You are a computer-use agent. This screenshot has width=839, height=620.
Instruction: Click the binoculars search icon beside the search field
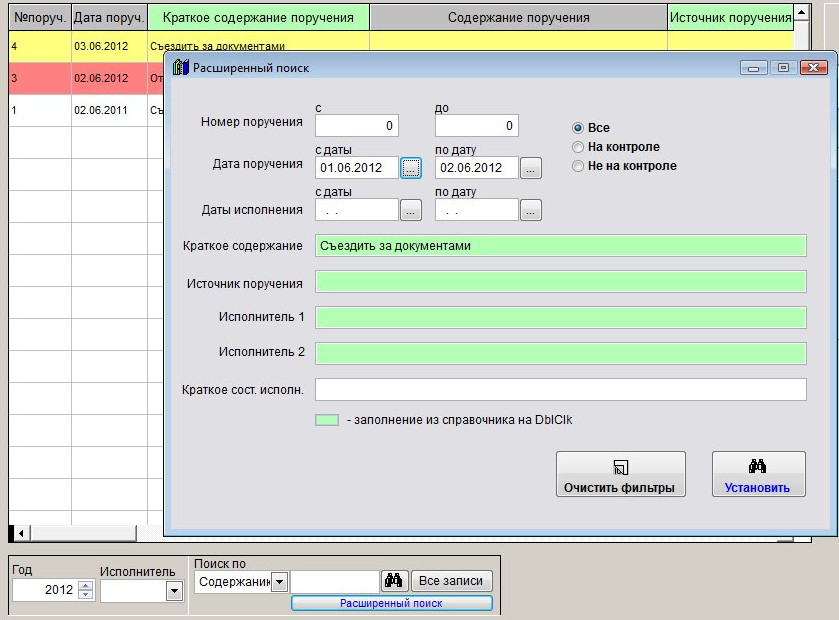coord(394,580)
